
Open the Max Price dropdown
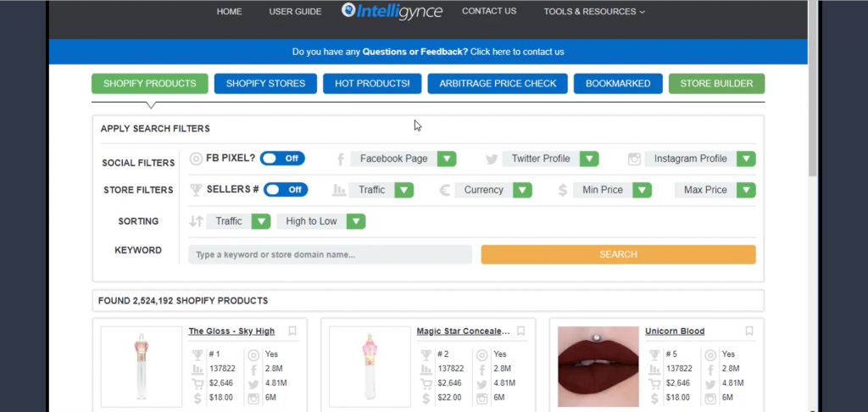tap(715, 190)
